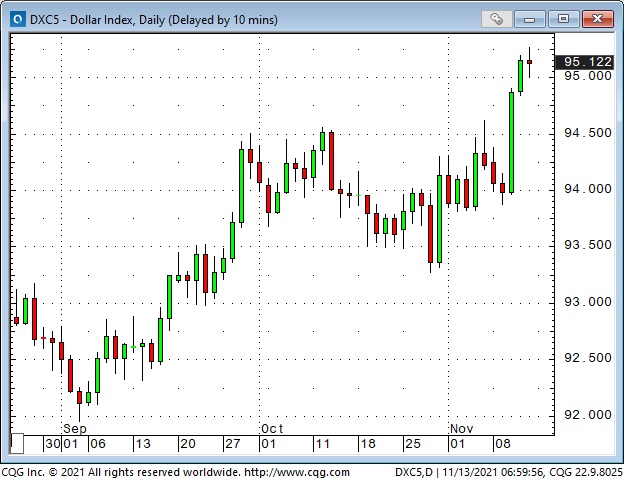Click the tall green candle rising above 94.500 in November
The image size is (624, 480).
pyautogui.click(x=511, y=142)
